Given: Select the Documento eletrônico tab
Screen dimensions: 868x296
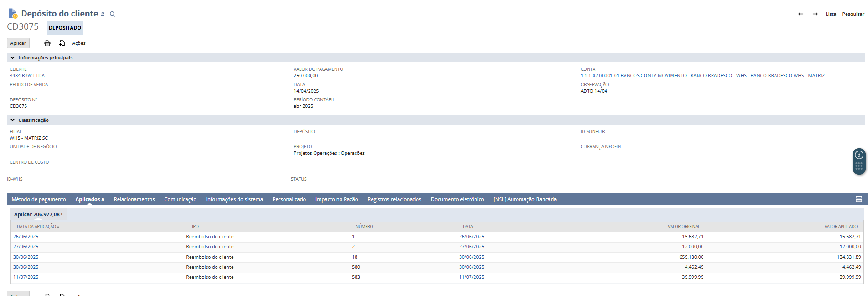Looking at the screenshot, I should (457, 200).
